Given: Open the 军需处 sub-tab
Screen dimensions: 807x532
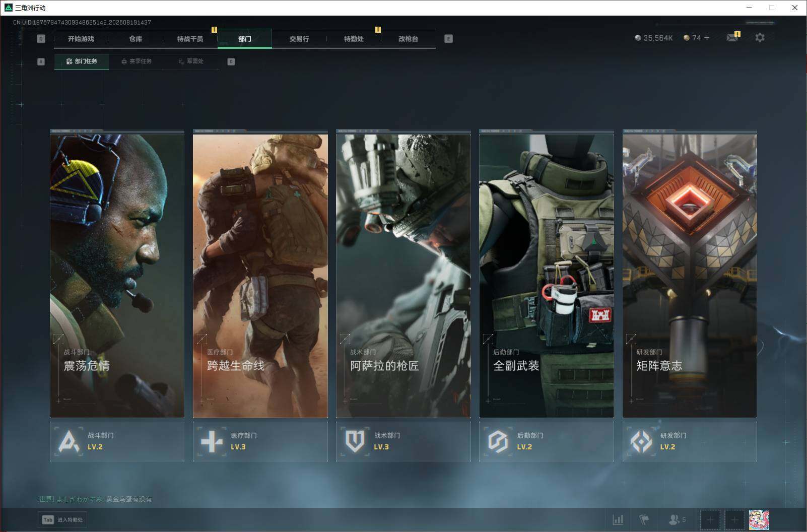Looking at the screenshot, I should point(191,61).
